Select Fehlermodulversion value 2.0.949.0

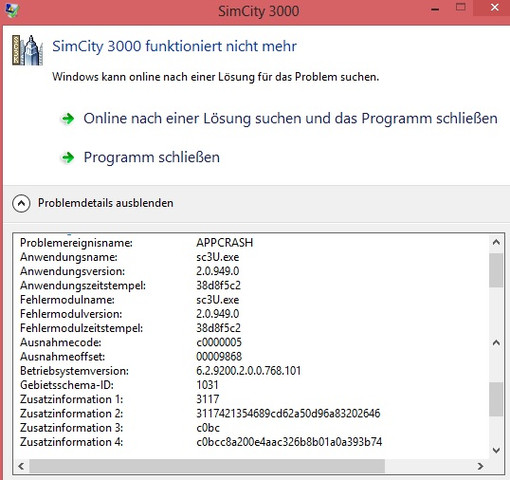tap(218, 314)
